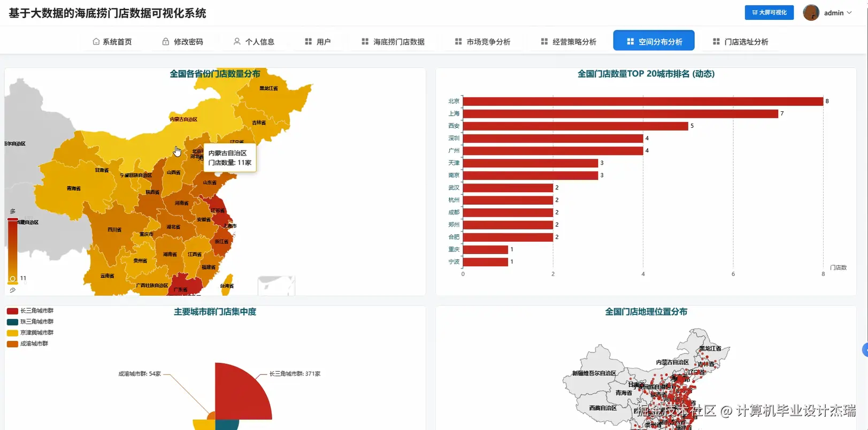The width and height of the screenshot is (868, 430).
Task: Go to 修改密码 page
Action: 183,41
